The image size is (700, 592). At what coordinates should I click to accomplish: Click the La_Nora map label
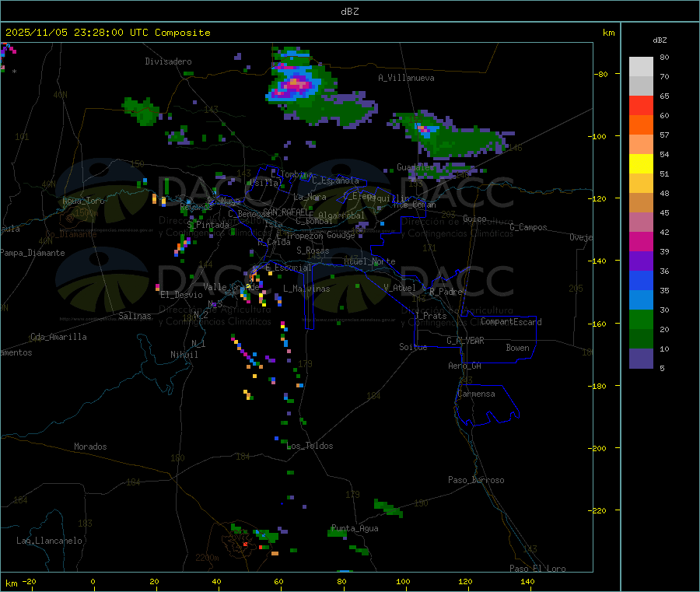point(310,197)
